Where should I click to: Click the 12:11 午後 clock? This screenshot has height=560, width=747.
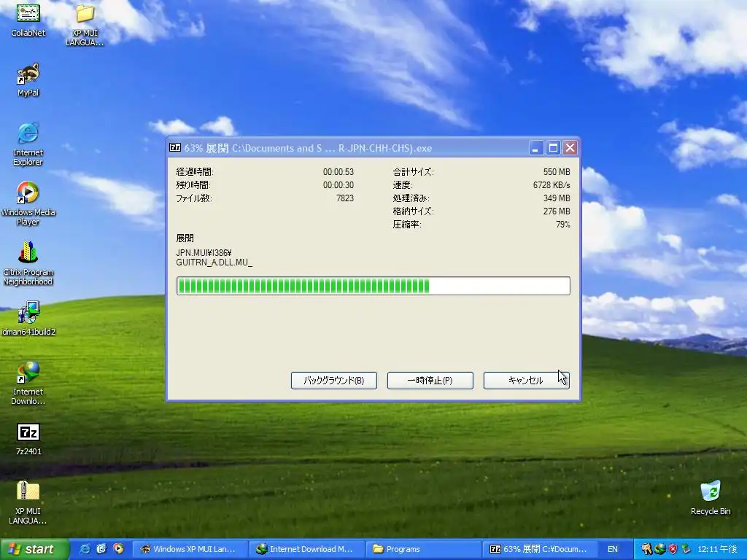[x=717, y=549]
